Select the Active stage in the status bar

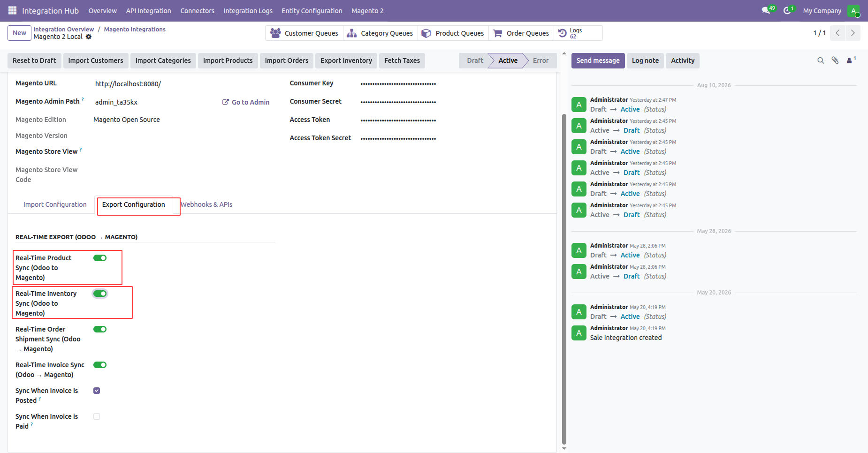[x=508, y=60]
